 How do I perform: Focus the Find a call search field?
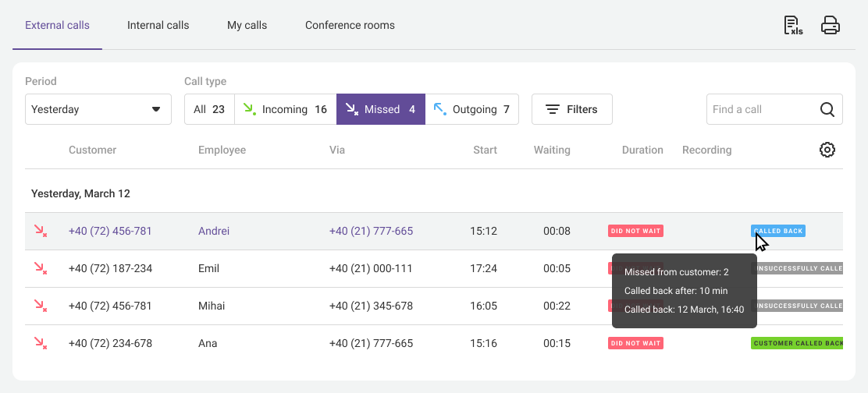(x=761, y=109)
